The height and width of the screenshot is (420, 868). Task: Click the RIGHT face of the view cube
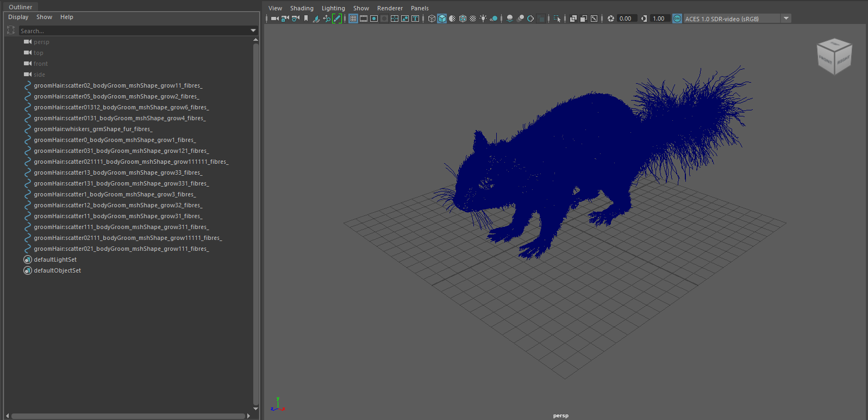(843, 60)
